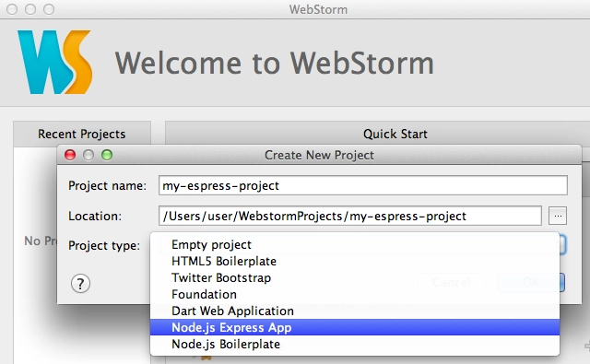Open location browse ellipsis button
The image size is (590, 364).
pyautogui.click(x=558, y=216)
